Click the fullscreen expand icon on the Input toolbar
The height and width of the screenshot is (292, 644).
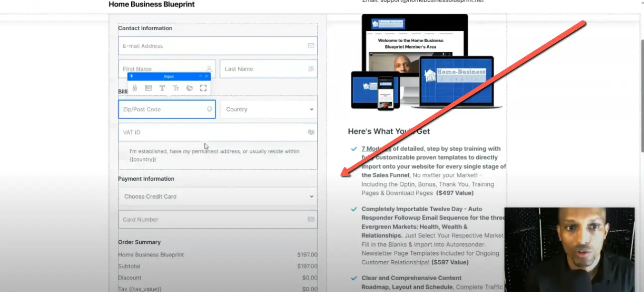coord(203,88)
